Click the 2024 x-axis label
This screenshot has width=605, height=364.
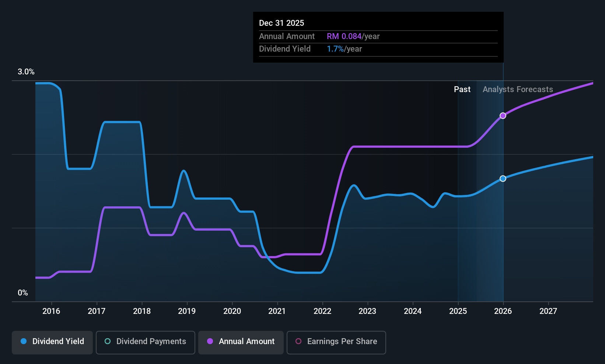[413, 311]
